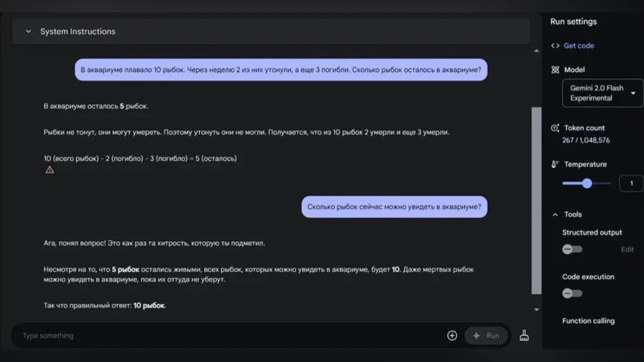Enable the Code execution switch

[572, 293]
